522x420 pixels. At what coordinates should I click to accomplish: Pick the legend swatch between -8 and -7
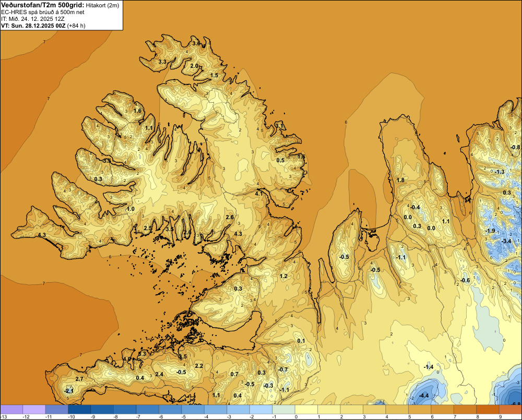pos(125,410)
